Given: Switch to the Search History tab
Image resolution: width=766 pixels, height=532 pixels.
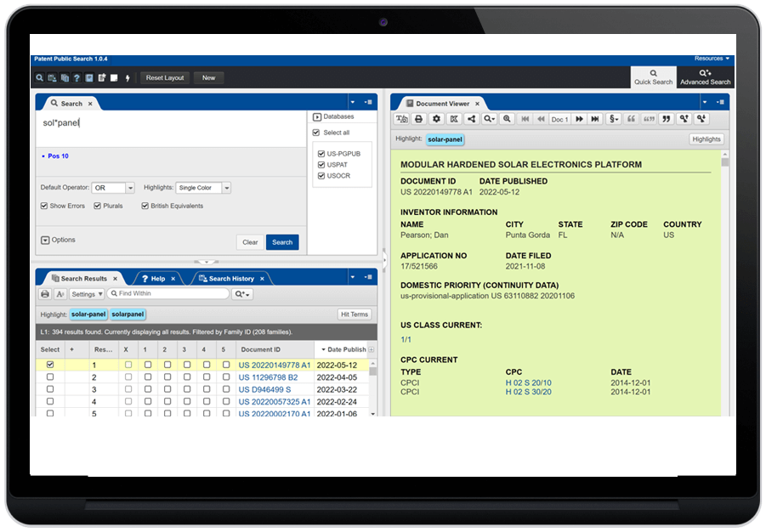Looking at the screenshot, I should [231, 279].
